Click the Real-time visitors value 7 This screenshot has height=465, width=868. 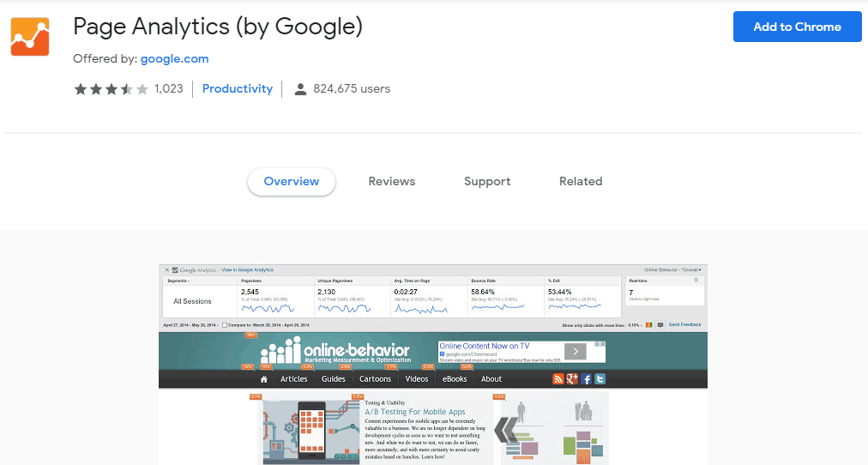(631, 293)
